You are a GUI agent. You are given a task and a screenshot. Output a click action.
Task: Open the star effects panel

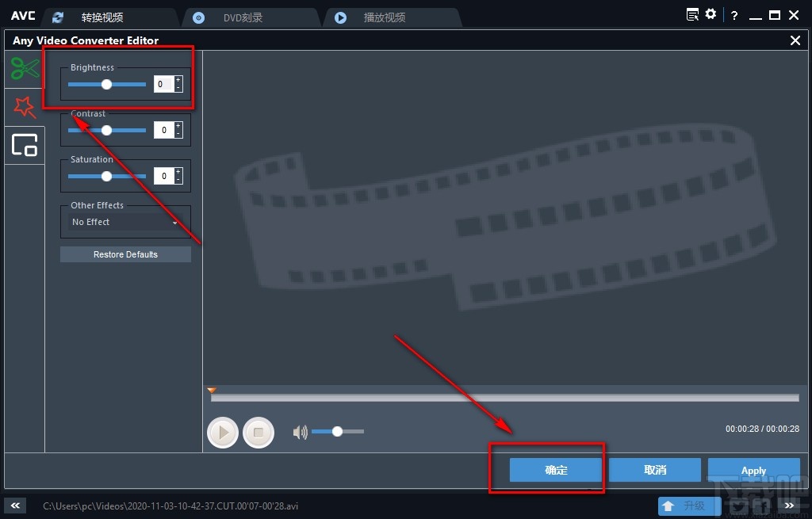pos(23,107)
